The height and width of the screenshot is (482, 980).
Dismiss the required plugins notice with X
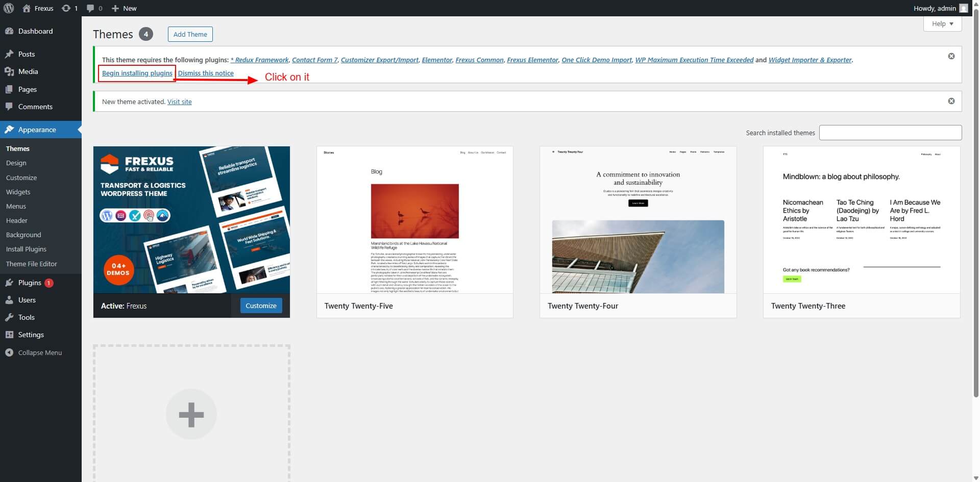click(x=951, y=56)
